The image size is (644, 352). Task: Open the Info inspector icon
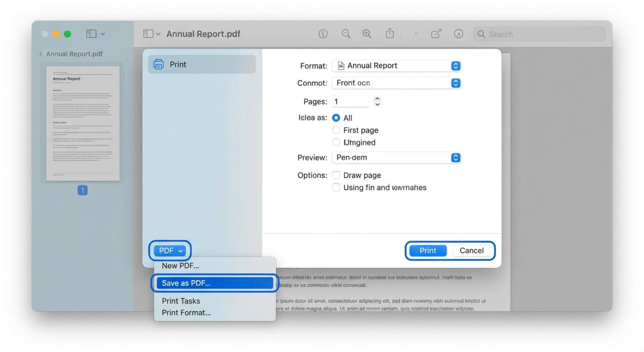tap(323, 33)
